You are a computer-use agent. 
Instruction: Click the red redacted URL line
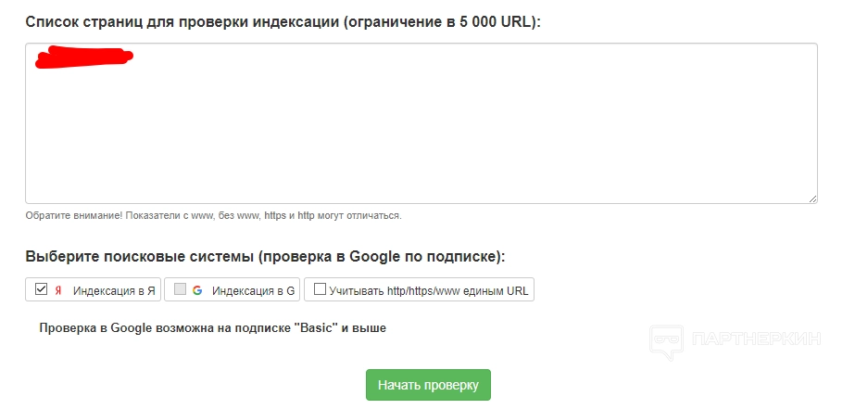tap(83, 58)
